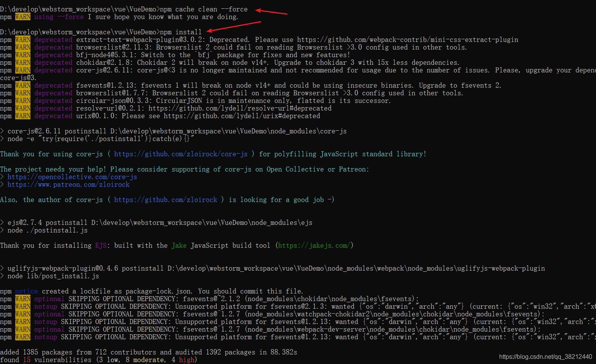Click '15' vulnerabilities count

27,360
